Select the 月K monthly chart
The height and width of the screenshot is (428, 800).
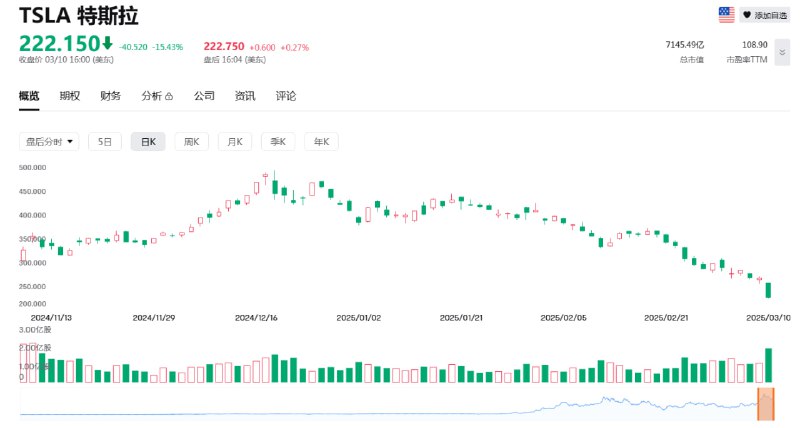pos(235,142)
